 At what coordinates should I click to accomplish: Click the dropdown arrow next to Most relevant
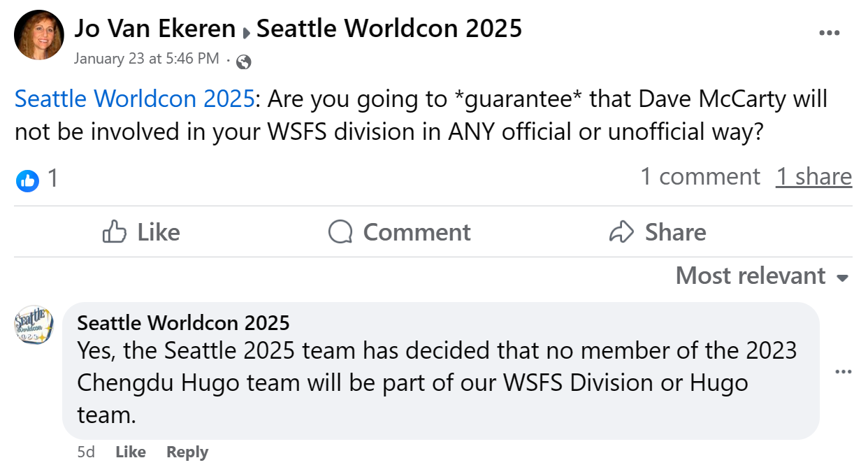point(842,278)
